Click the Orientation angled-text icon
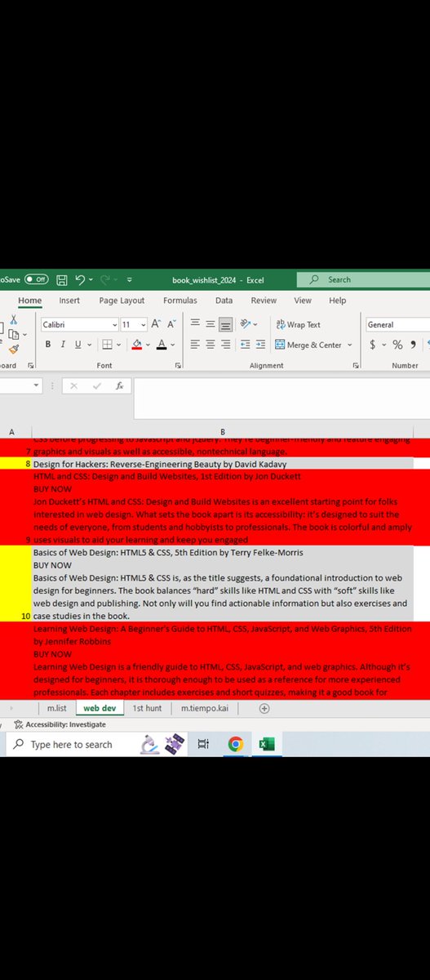This screenshot has height=980, width=430. point(246,324)
